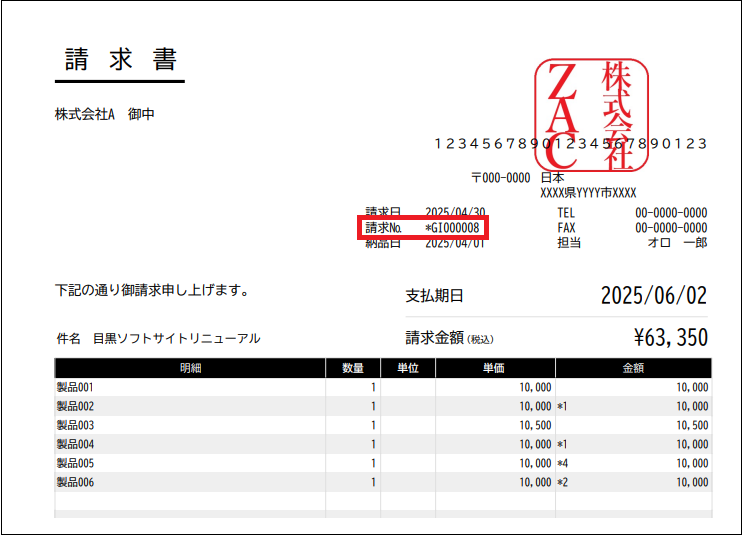Click the quantity 1 for 製品003

(373, 425)
